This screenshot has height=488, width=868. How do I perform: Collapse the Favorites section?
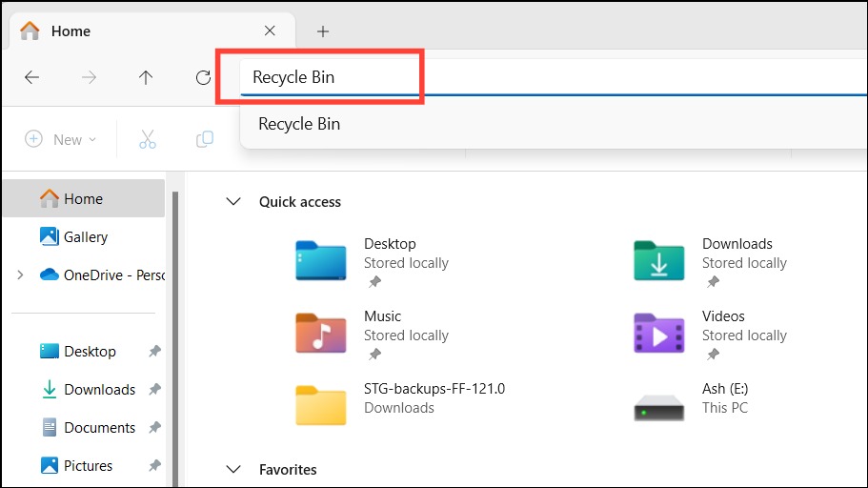coord(233,470)
